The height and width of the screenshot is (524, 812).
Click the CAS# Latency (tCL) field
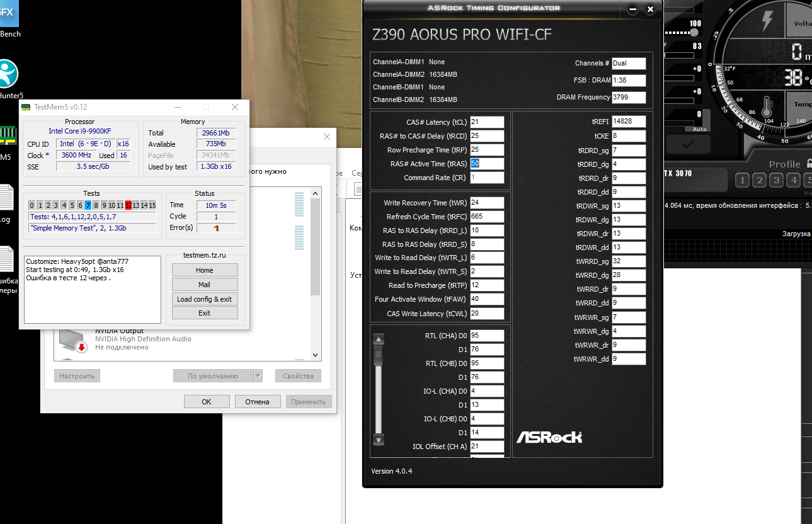[x=487, y=122]
